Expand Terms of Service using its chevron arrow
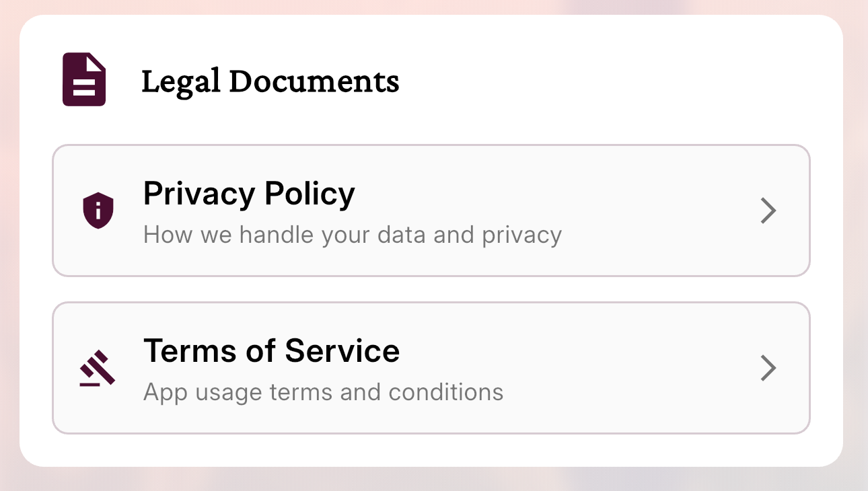 pyautogui.click(x=768, y=368)
